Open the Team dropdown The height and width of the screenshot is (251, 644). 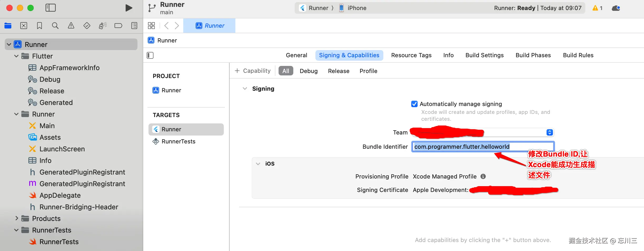click(x=549, y=132)
